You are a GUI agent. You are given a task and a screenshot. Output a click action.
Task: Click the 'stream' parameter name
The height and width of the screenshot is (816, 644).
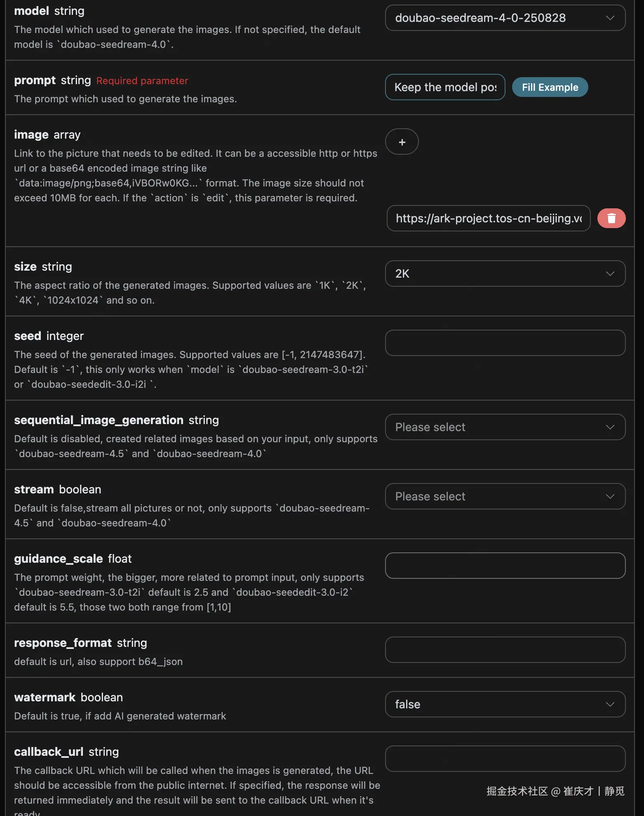(x=34, y=490)
